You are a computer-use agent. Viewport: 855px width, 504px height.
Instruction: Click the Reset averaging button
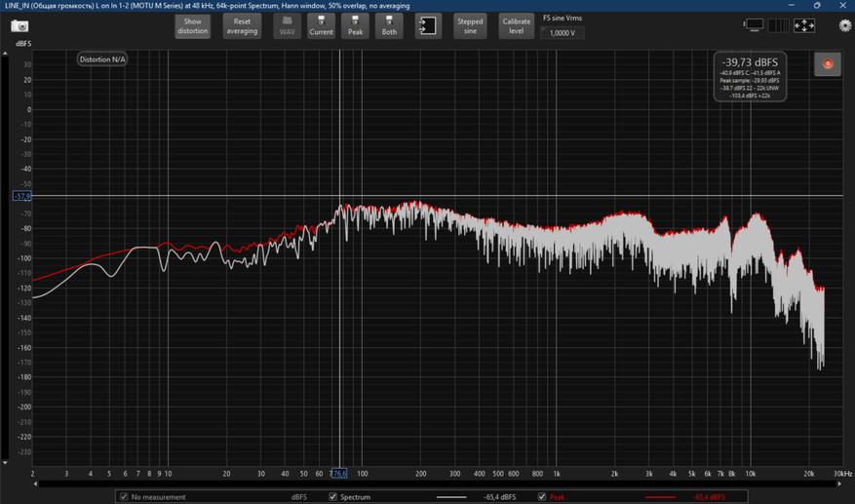click(x=242, y=26)
